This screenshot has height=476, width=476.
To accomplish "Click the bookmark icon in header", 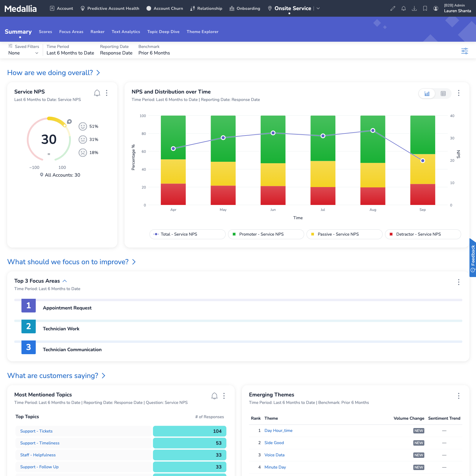I will point(425,8).
